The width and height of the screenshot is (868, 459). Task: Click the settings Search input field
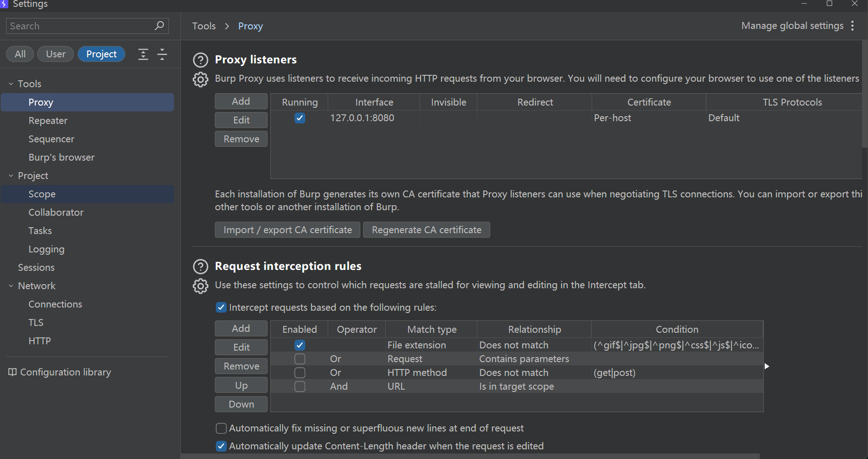(80, 26)
